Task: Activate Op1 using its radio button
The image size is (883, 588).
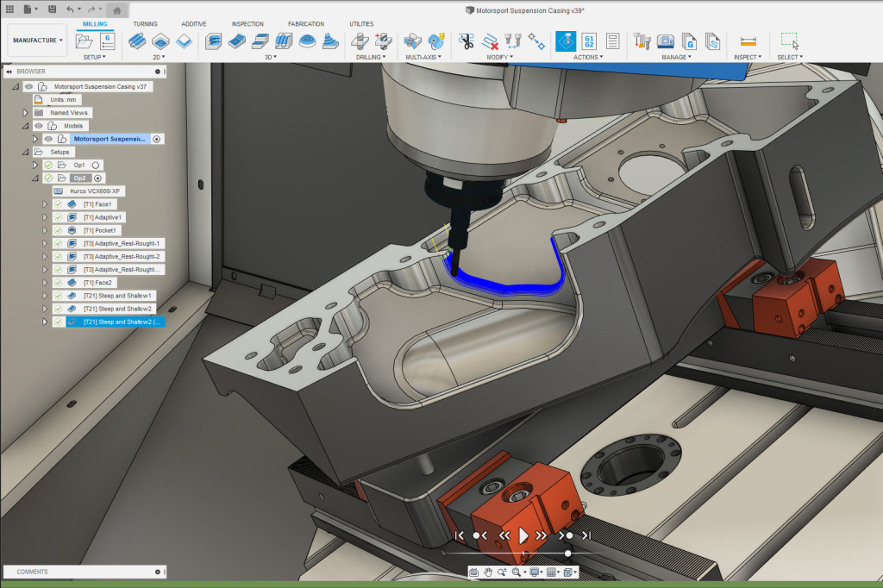Action: (x=95, y=166)
